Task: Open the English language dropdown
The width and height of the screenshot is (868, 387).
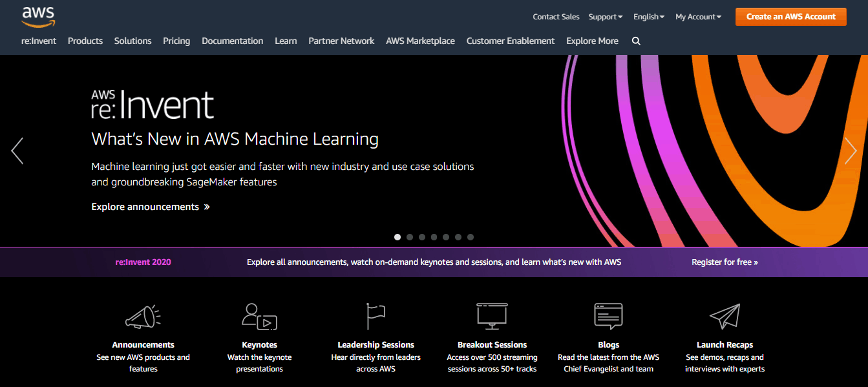Action: [x=649, y=17]
